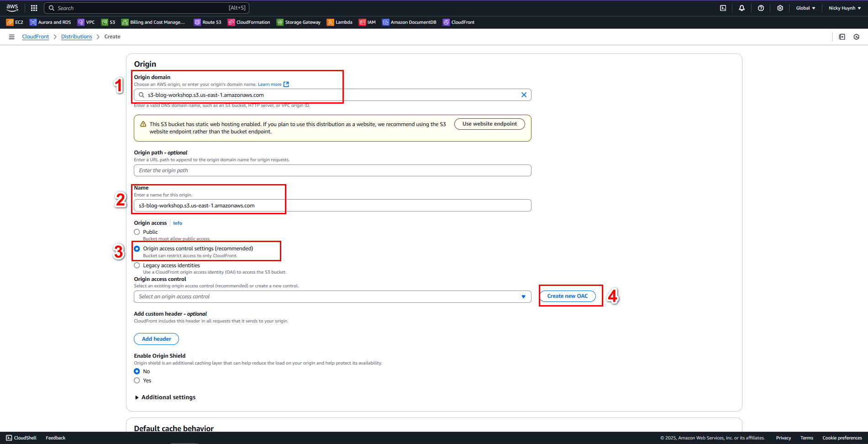
Task: Open Lambda shortcut
Action: click(340, 22)
